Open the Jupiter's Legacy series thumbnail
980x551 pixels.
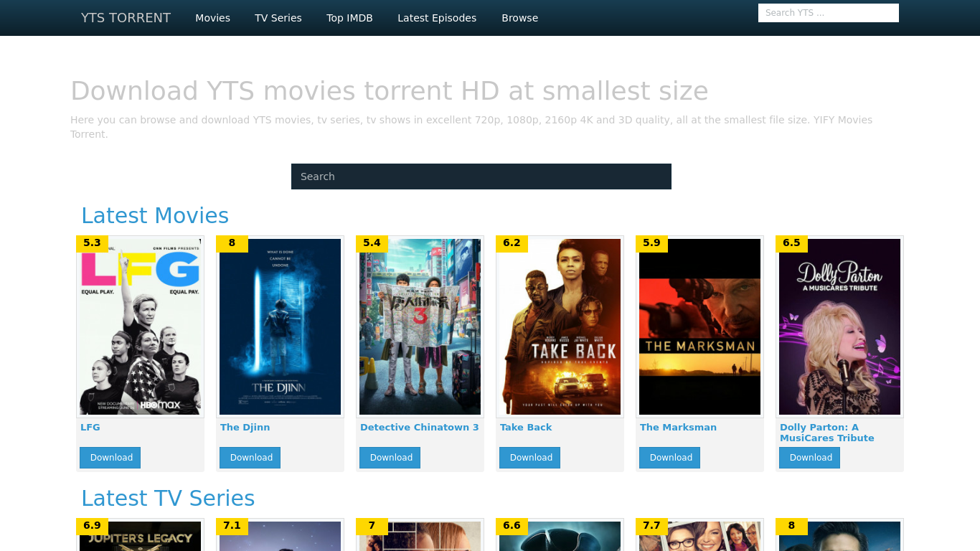(x=140, y=536)
